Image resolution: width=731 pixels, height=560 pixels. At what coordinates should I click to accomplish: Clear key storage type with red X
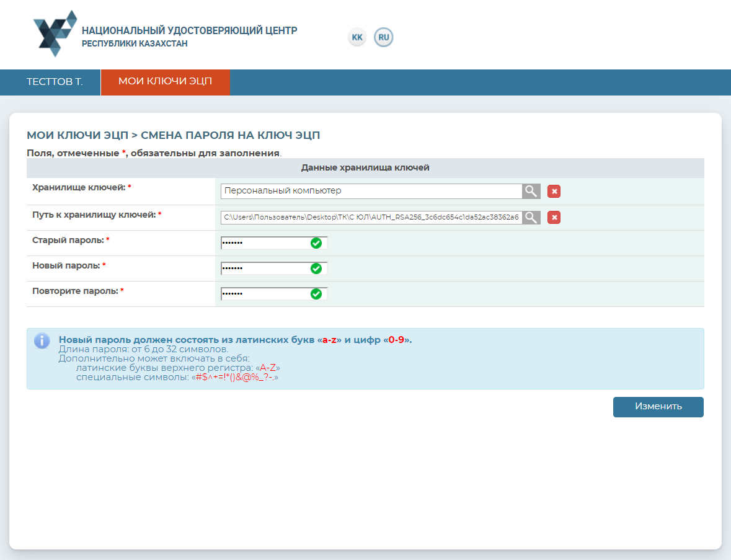click(554, 192)
